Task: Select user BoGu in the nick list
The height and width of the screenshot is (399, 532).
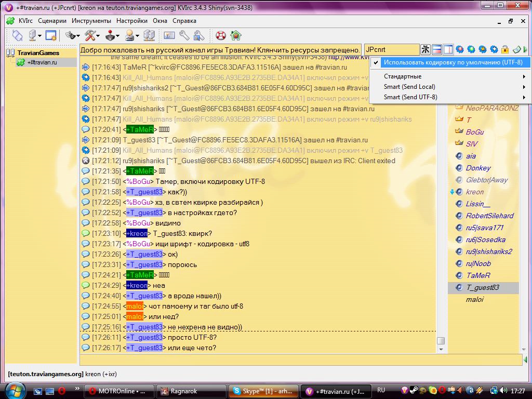Action: pyautogui.click(x=475, y=132)
